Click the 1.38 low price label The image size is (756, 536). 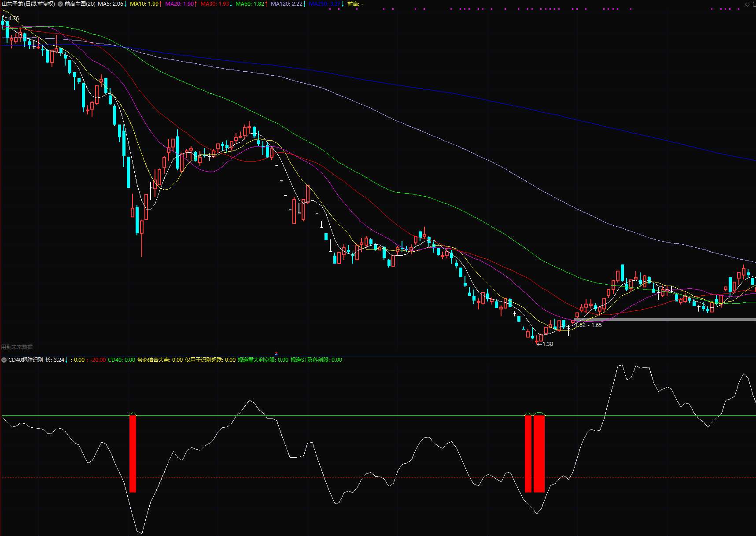(x=548, y=344)
